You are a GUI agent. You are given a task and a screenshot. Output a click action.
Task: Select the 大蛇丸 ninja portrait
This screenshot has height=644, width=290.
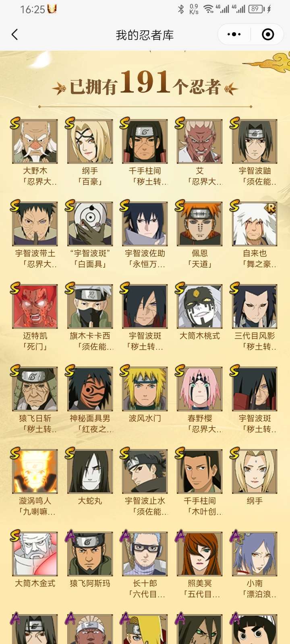point(90,471)
